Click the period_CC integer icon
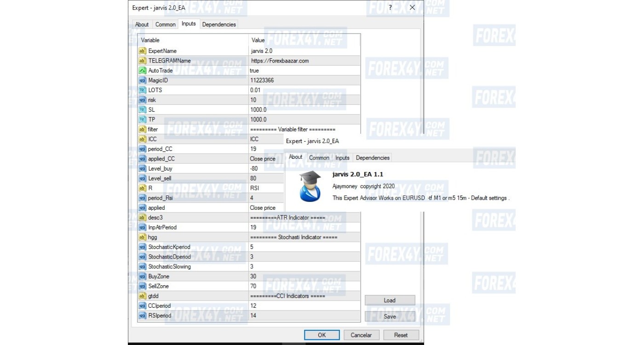The image size is (644, 345). click(142, 149)
